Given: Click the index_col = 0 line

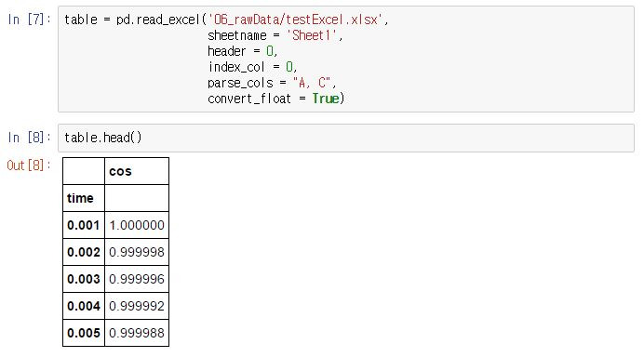Looking at the screenshot, I should click(x=252, y=67).
